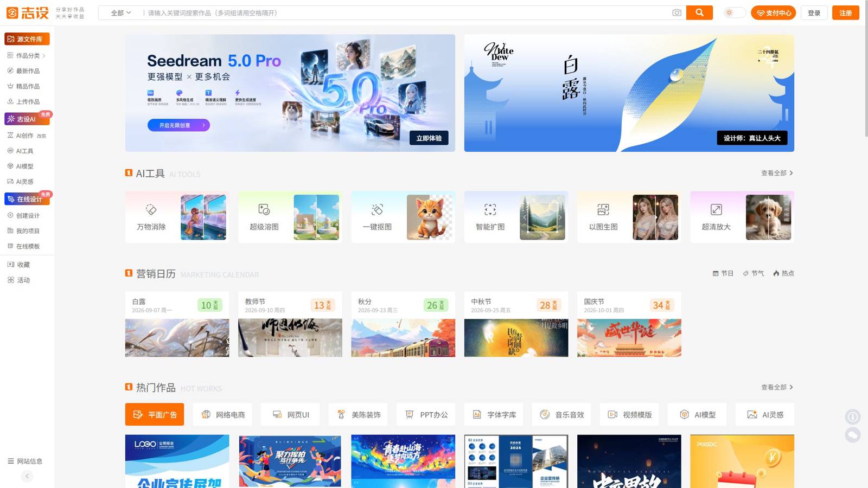This screenshot has height=488, width=868.
Task: Open AI创作 in the sidebar
Action: (27, 136)
